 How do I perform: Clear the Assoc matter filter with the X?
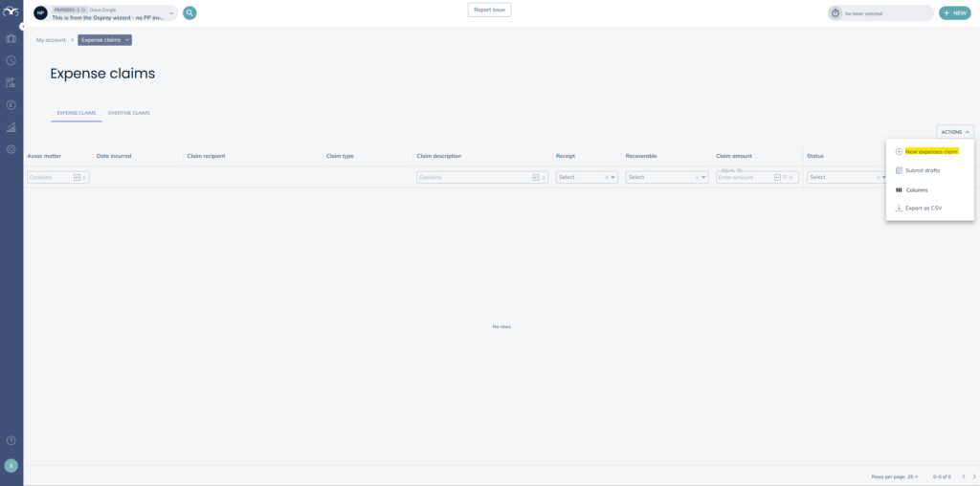click(84, 177)
